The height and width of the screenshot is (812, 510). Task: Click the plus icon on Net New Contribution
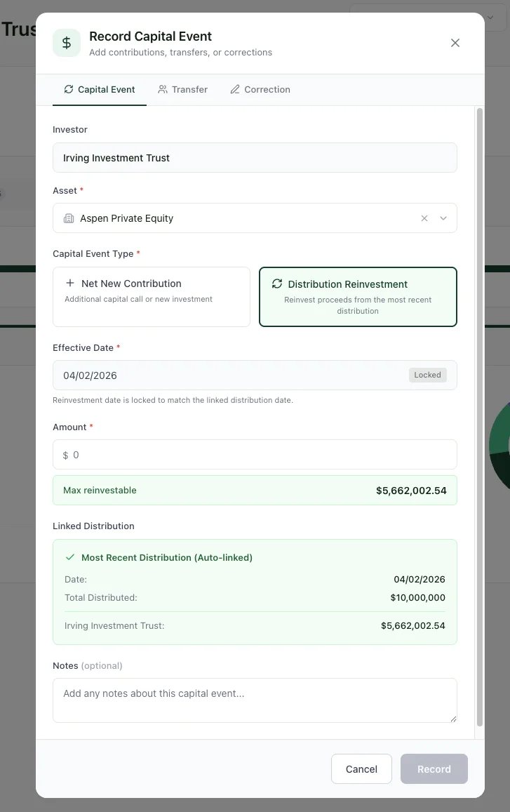(x=69, y=283)
